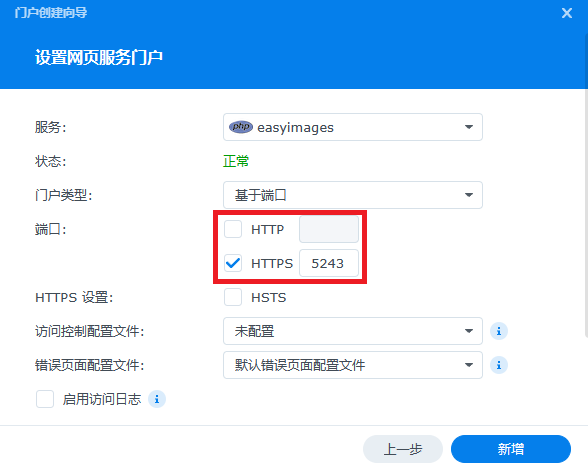Image resolution: width=588 pixels, height=468 pixels.
Task: Open the 访问控制配置文件 dropdown showing 未配置
Action: 352,331
